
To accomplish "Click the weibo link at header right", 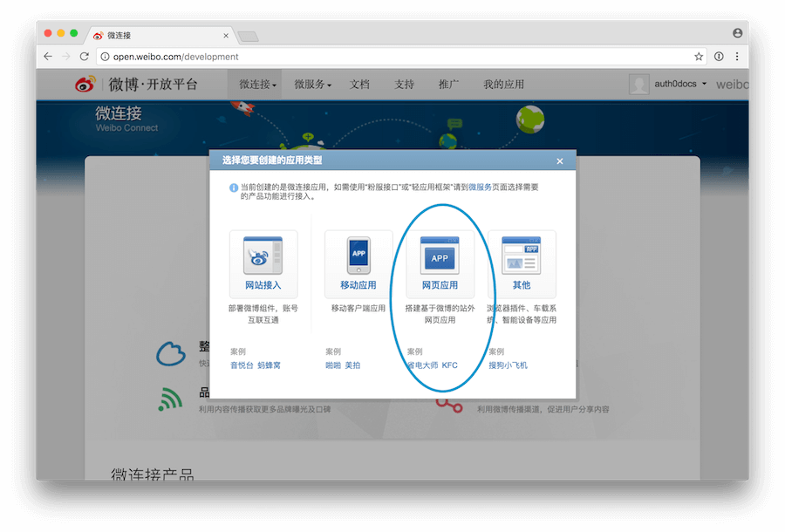I will (x=732, y=84).
